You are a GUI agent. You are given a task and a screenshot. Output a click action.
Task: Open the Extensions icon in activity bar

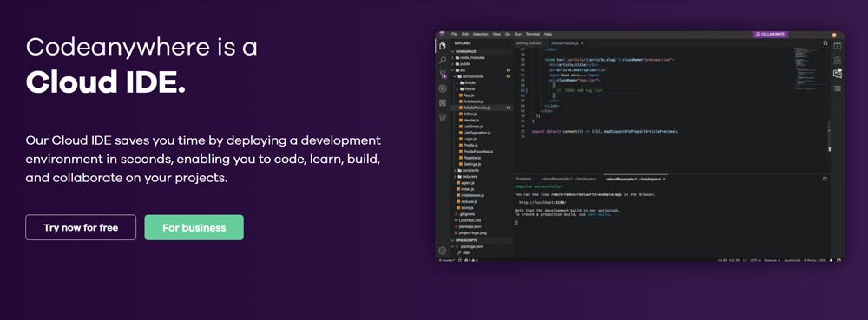[x=443, y=103]
